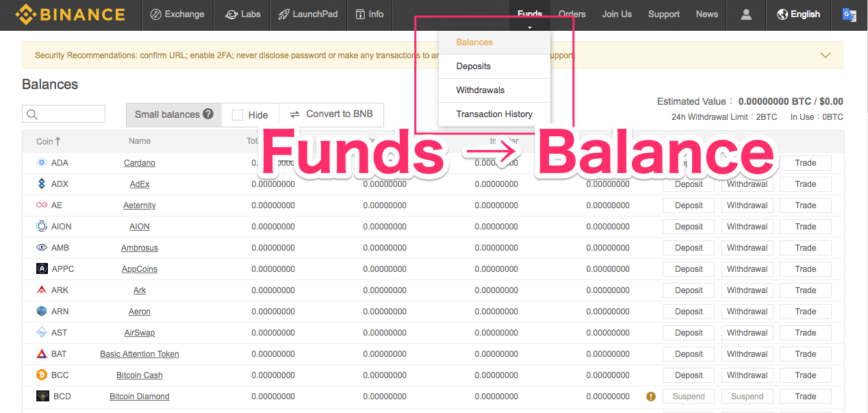Select Withdrawals from the Funds dropdown

(494, 90)
